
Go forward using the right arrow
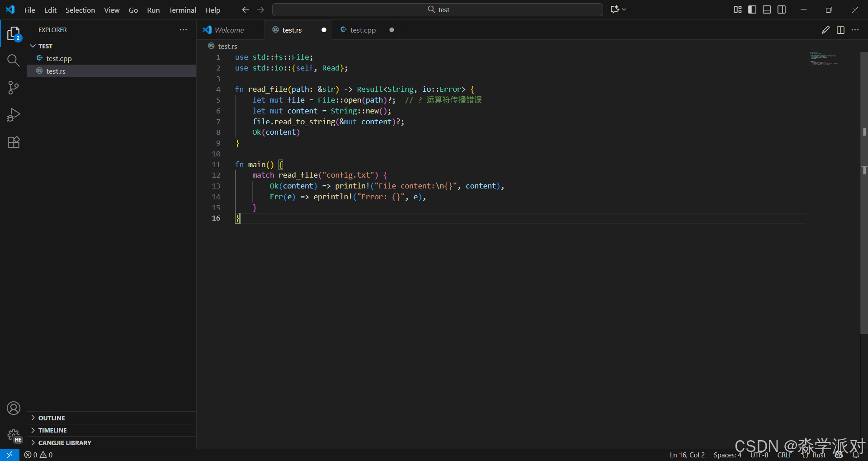(x=260, y=9)
